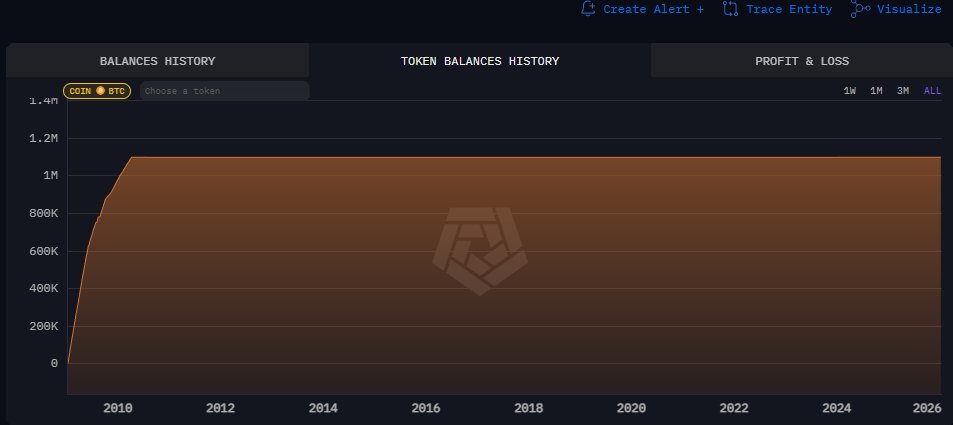Set chart range to 3M

pyautogui.click(x=903, y=91)
